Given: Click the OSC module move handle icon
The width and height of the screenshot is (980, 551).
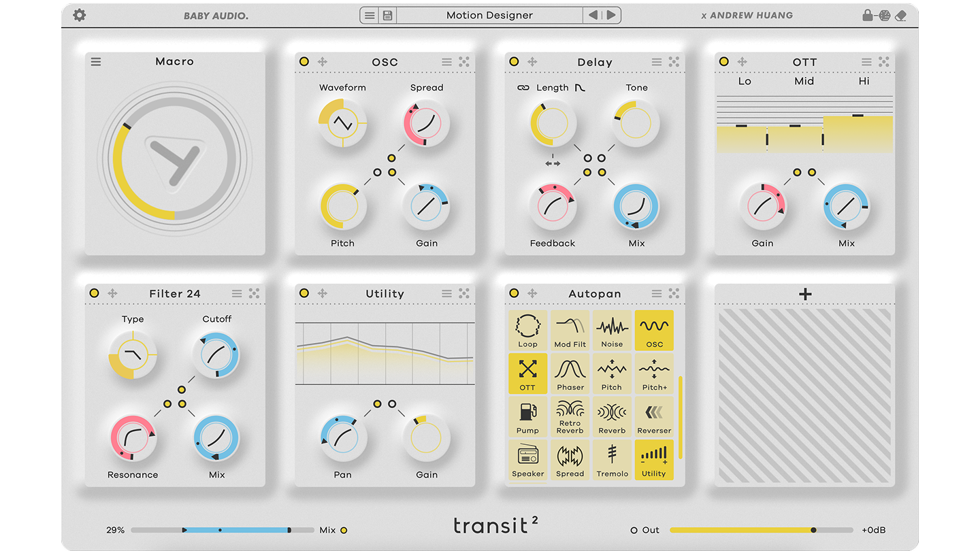Looking at the screenshot, I should (x=323, y=62).
